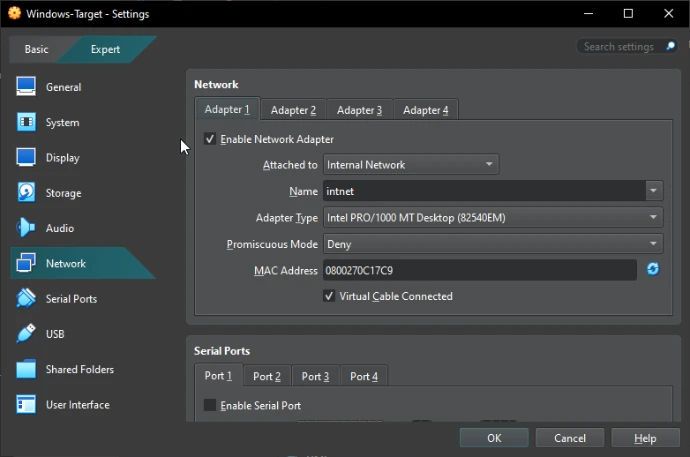Toggle Enable Network Adapter checkbox

point(210,139)
